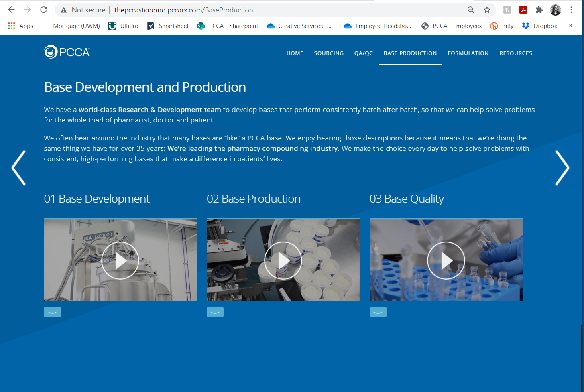Viewport: 584px width, 392px height.
Task: Click the 01 Base Development heading
Action: [97, 199]
